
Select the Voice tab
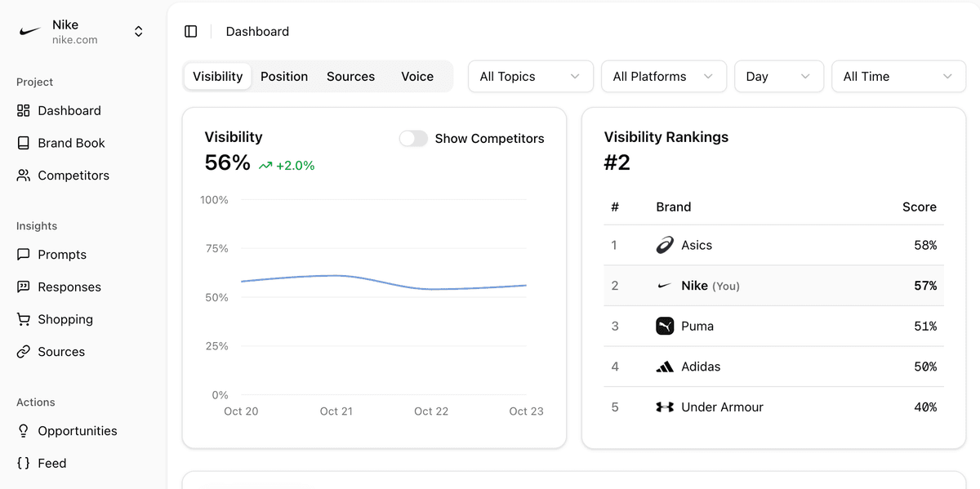[x=416, y=76]
